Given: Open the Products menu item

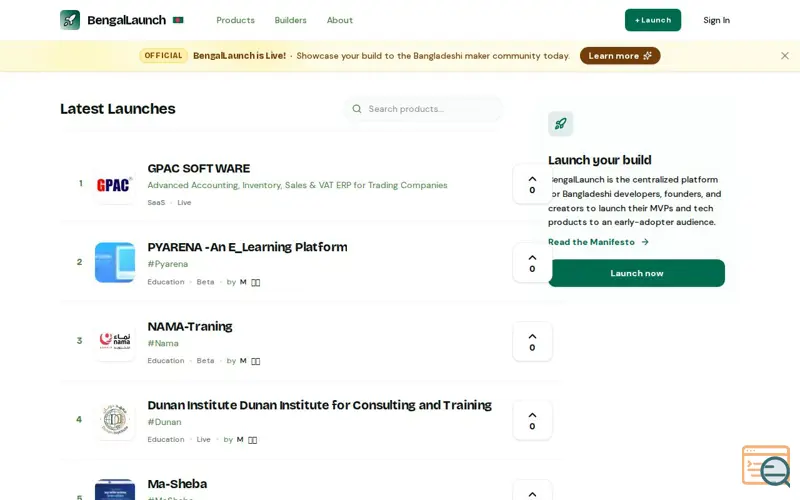Looking at the screenshot, I should 235,20.
